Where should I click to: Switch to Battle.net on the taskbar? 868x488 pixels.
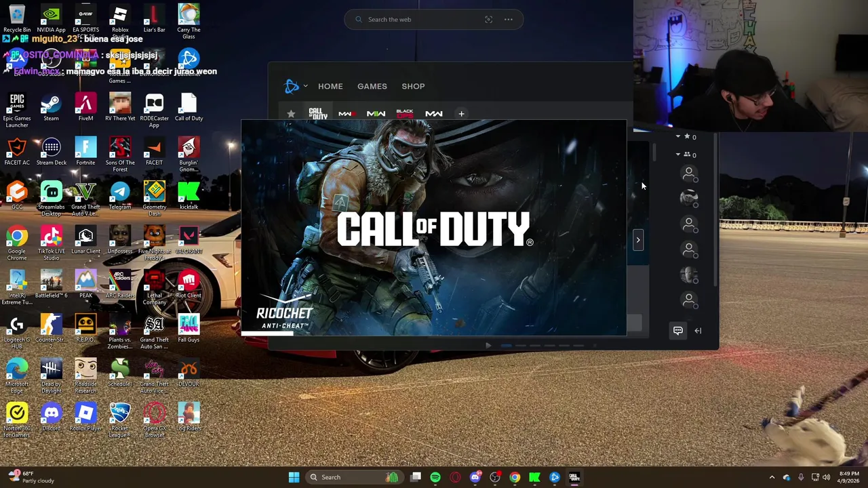[x=555, y=477]
